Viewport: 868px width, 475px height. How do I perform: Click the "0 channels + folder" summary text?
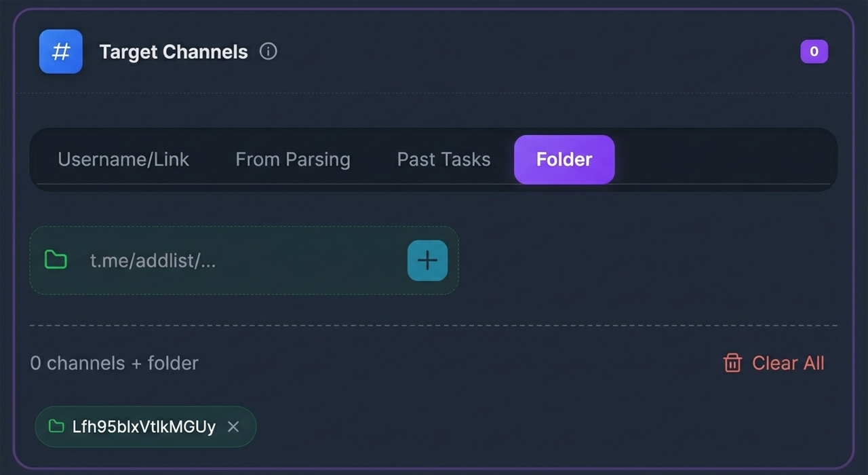(x=114, y=363)
